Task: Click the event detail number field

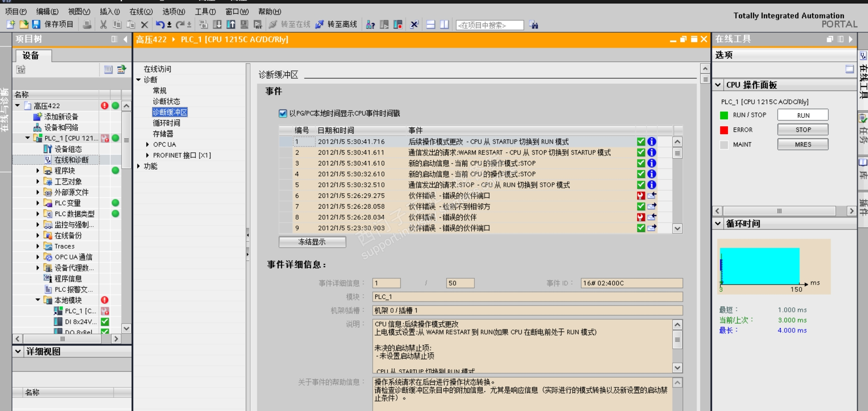Action: point(386,283)
